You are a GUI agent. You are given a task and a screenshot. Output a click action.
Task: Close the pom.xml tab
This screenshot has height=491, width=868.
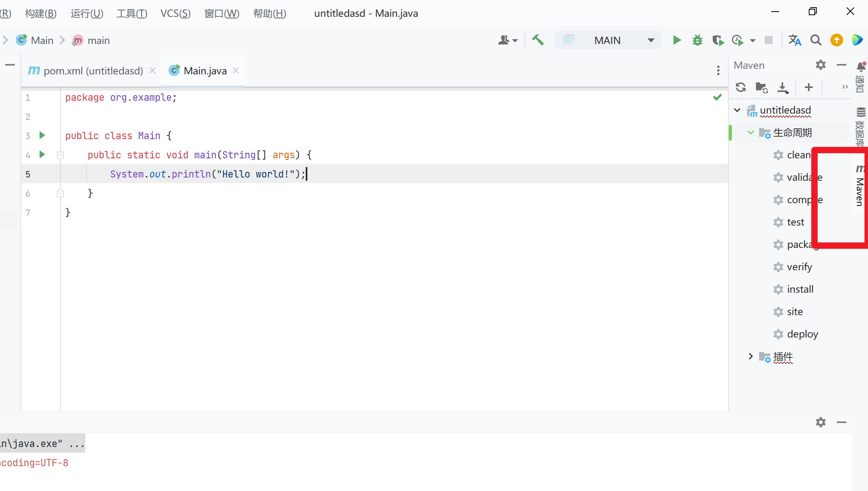coord(152,71)
